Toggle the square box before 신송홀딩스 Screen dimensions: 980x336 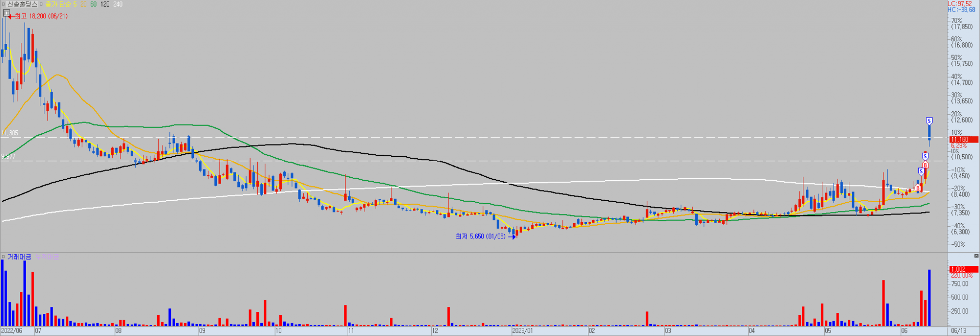pos(3,4)
